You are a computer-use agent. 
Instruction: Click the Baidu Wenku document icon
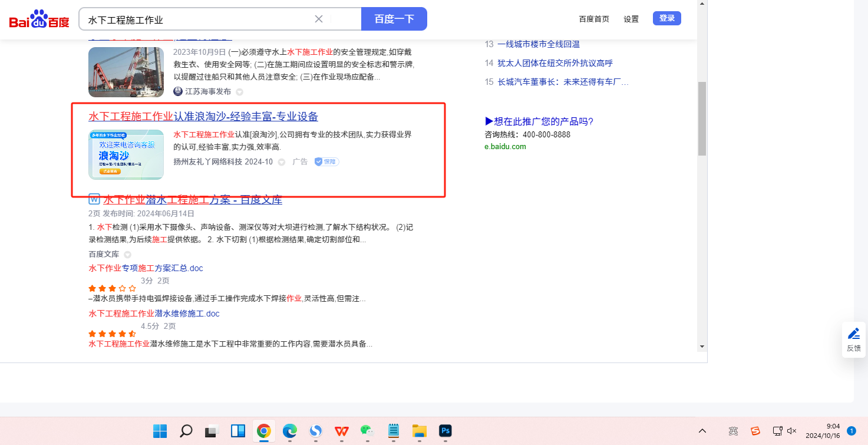[94, 199]
